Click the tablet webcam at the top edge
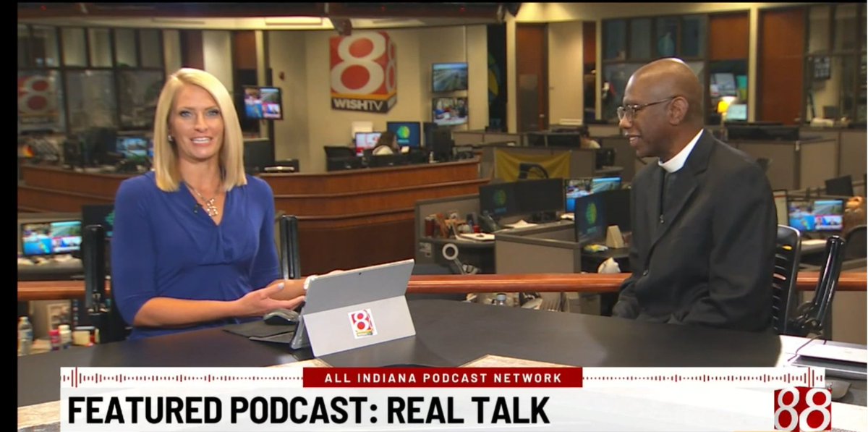Image resolution: width=868 pixels, height=432 pixels. point(359,274)
